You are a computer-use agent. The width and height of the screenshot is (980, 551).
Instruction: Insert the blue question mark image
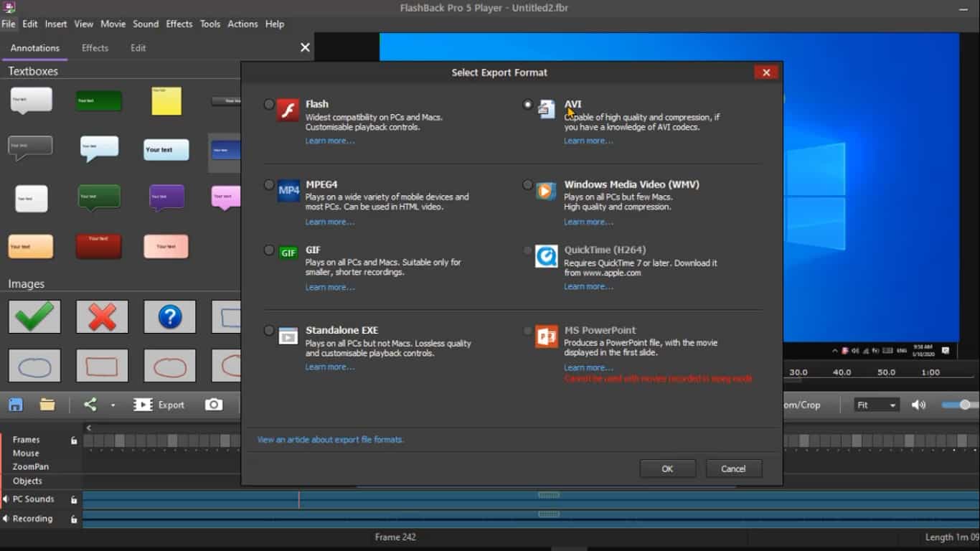[x=170, y=316]
